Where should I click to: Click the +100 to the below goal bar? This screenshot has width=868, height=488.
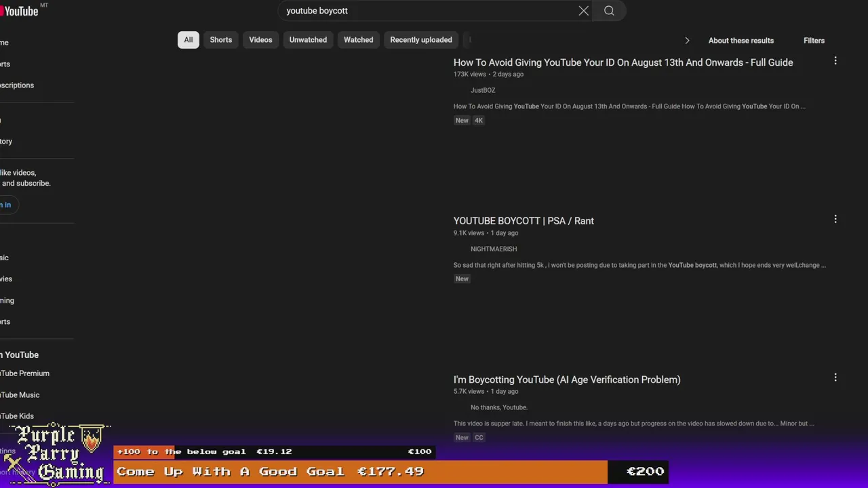[x=274, y=451]
